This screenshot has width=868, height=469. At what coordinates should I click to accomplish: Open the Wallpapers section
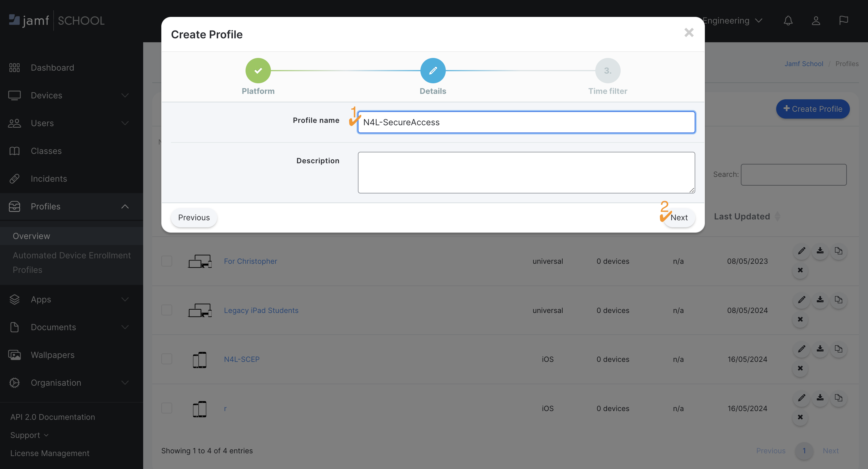[x=53, y=355]
